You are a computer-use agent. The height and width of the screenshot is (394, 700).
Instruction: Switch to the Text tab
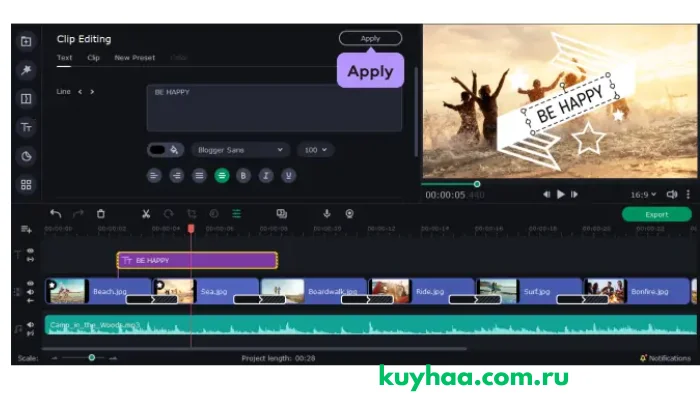tap(64, 58)
